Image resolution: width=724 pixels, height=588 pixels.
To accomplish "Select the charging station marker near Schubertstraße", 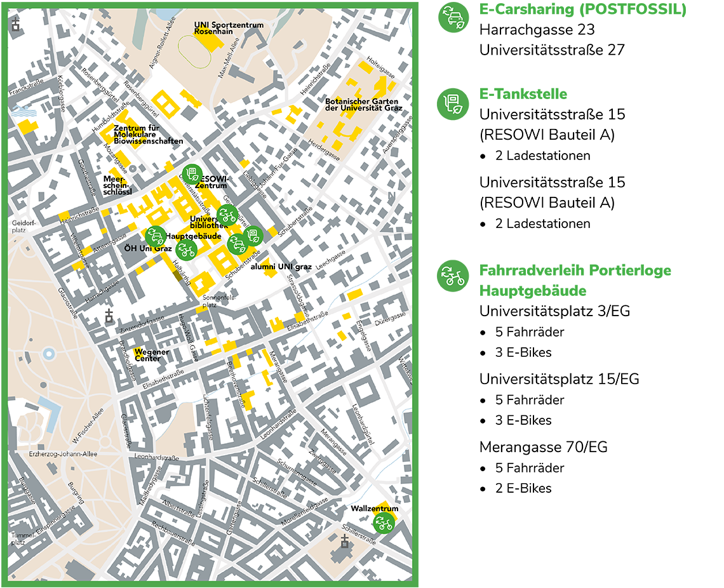I will tap(253, 236).
